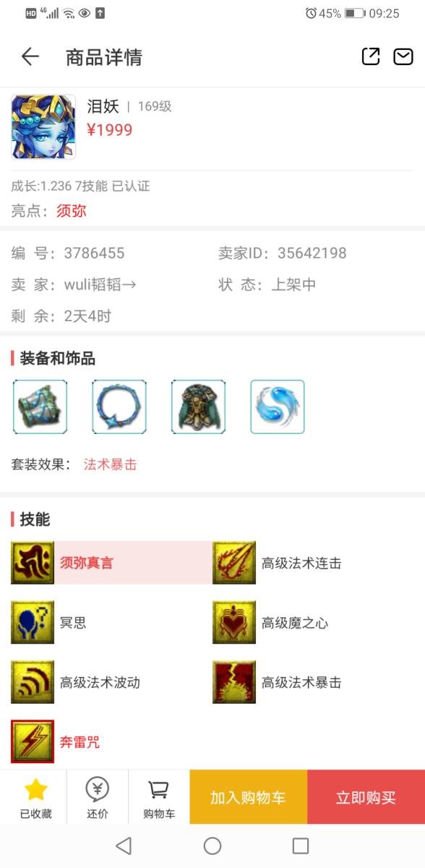Go back using the top-left arrow

pos(30,56)
